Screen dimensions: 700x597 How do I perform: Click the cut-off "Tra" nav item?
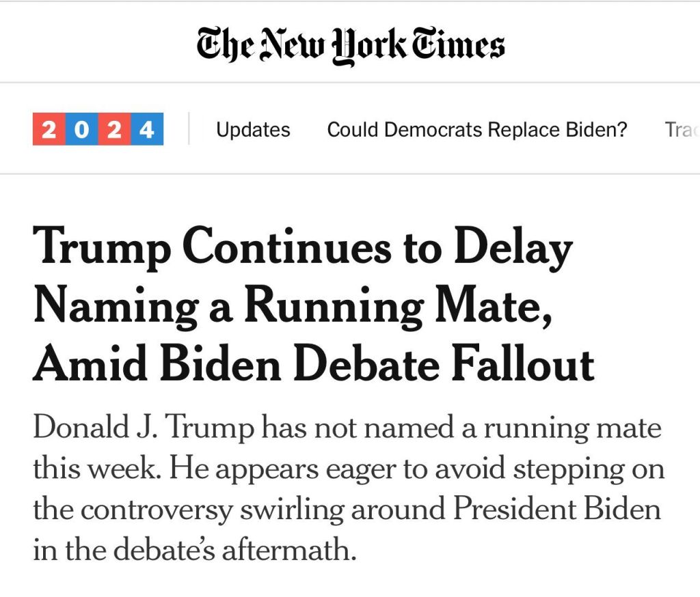[x=682, y=130]
